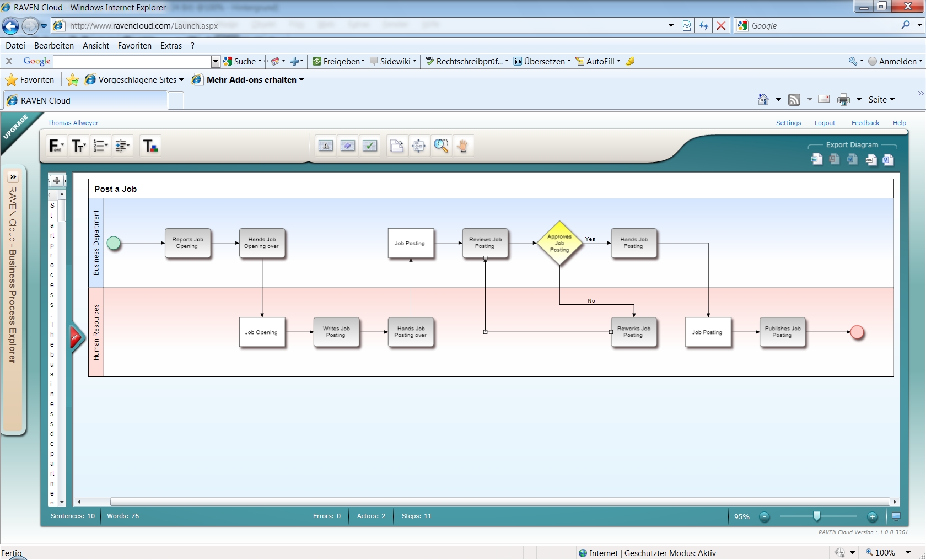
Task: Open the text color tool
Action: (150, 146)
